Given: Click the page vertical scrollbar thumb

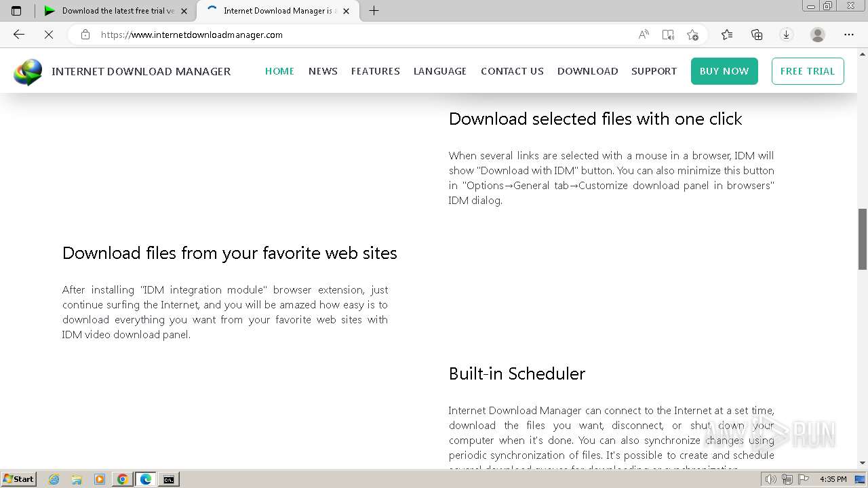Looking at the screenshot, I should coord(863,239).
